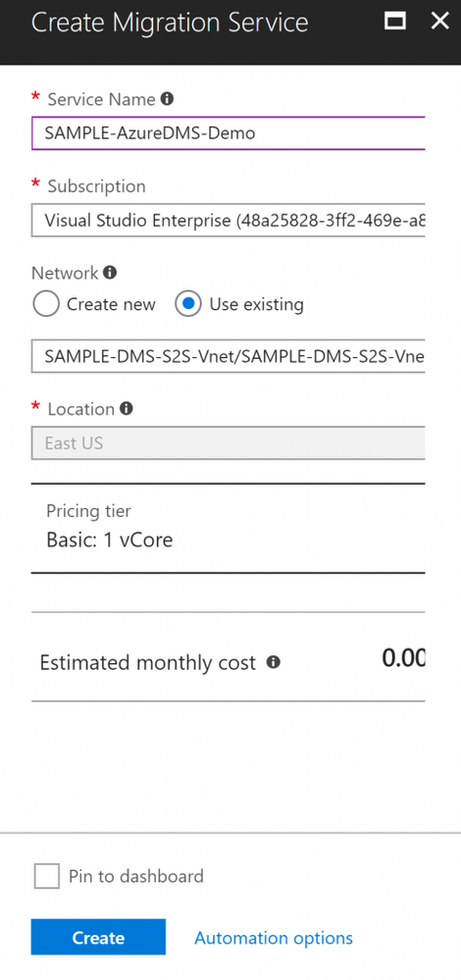The width and height of the screenshot is (461, 980).
Task: Click the Estimated monthly cost row
Action: coord(228,657)
